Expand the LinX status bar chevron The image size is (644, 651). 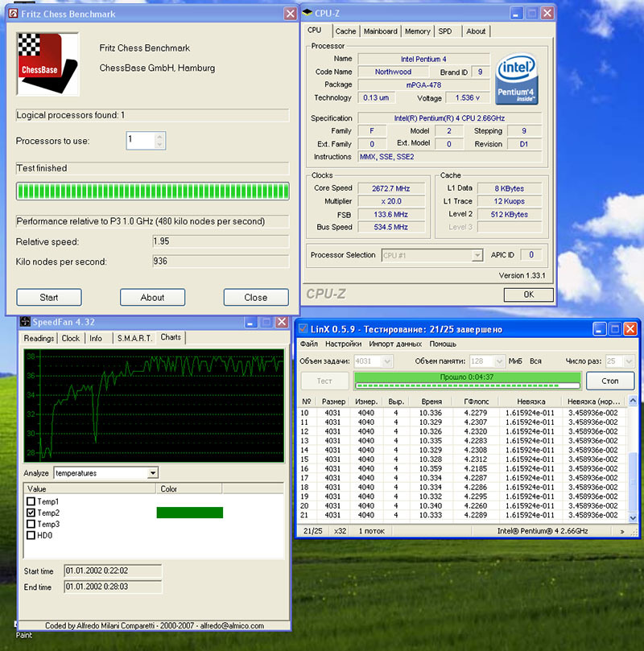(622, 531)
